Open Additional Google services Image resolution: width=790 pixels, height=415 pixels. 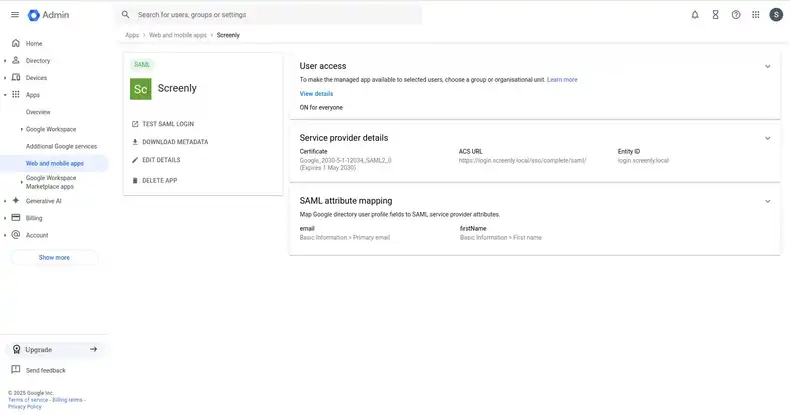click(x=61, y=146)
